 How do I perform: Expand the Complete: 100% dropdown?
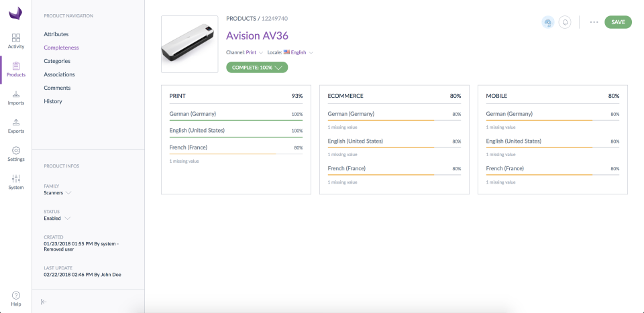tap(257, 67)
